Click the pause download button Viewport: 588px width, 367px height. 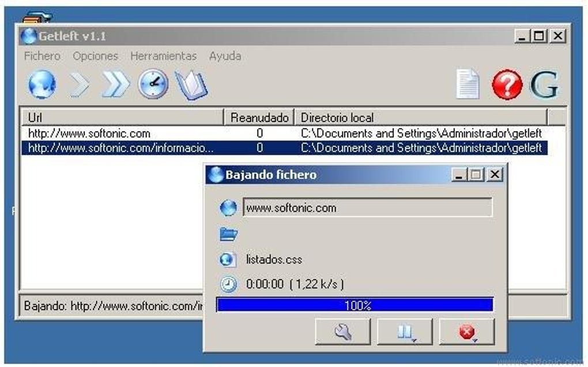(405, 332)
